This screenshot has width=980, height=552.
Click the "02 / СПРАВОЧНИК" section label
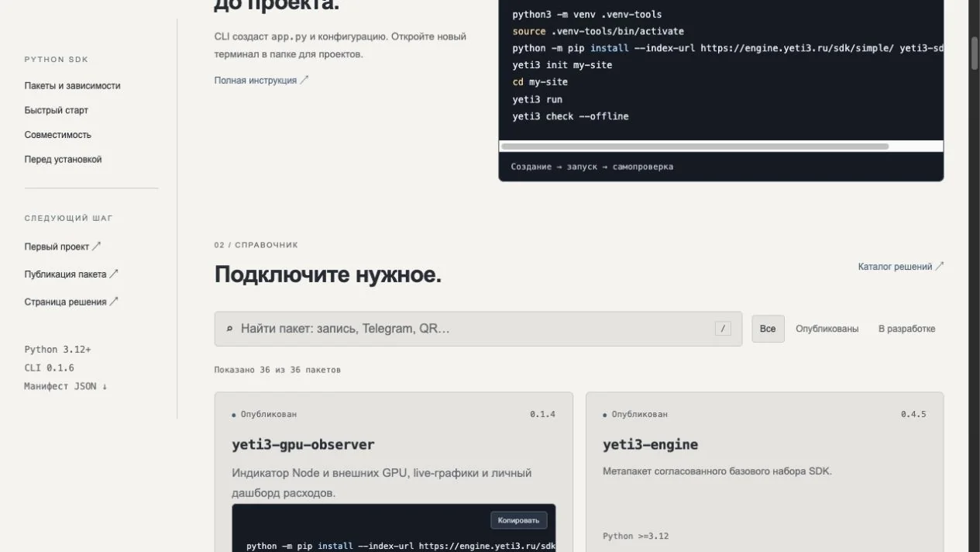tap(256, 245)
